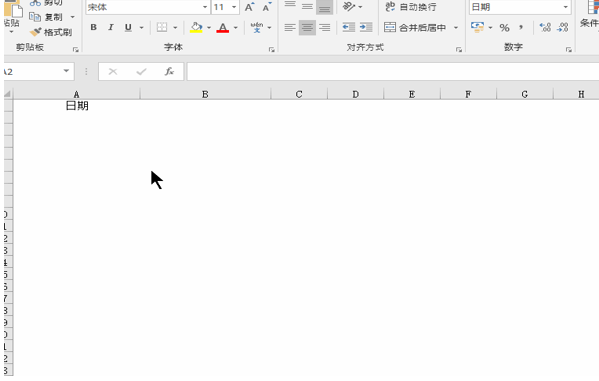Increase decimal places
The image size is (599, 381).
[545, 27]
